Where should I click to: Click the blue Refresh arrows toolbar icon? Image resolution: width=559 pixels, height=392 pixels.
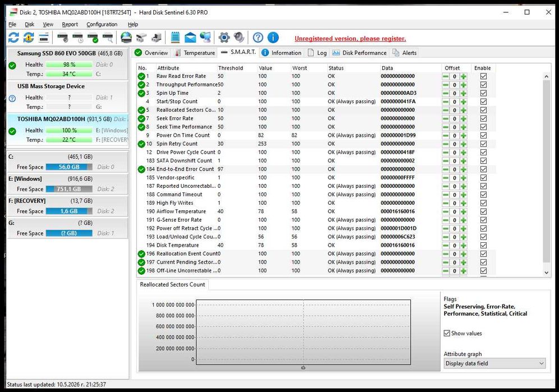(x=13, y=38)
